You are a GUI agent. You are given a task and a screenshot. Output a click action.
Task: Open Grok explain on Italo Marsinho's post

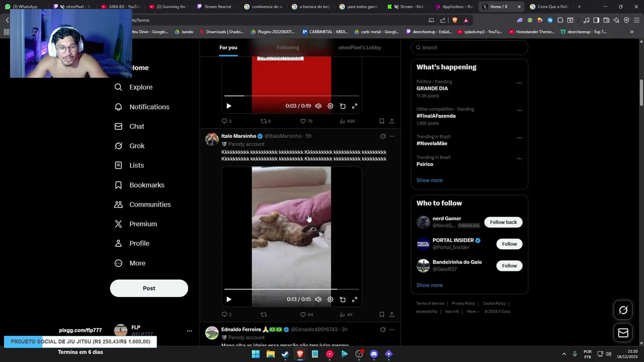383,136
